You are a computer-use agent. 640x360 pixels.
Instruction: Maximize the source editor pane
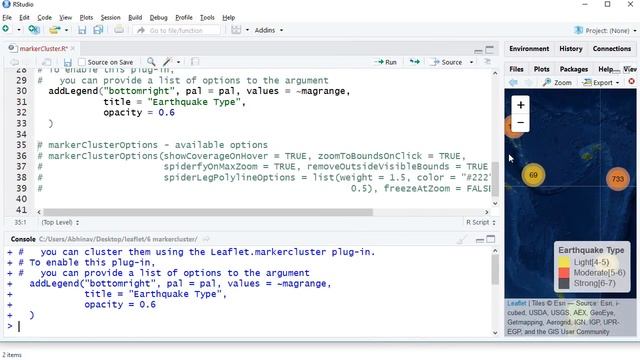click(489, 49)
